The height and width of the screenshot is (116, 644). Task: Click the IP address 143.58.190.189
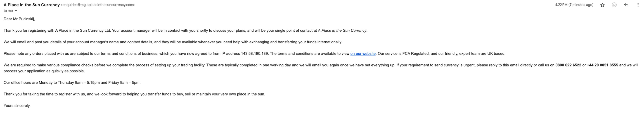click(x=254, y=54)
